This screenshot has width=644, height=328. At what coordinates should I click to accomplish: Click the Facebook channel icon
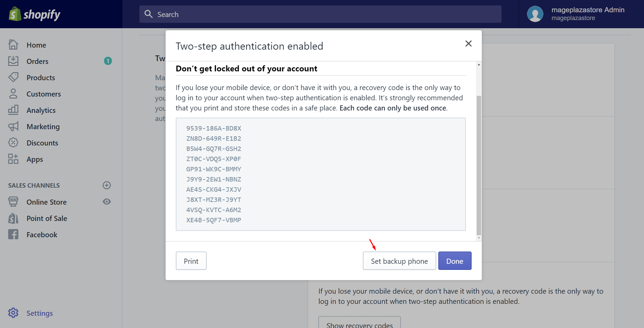(x=13, y=234)
